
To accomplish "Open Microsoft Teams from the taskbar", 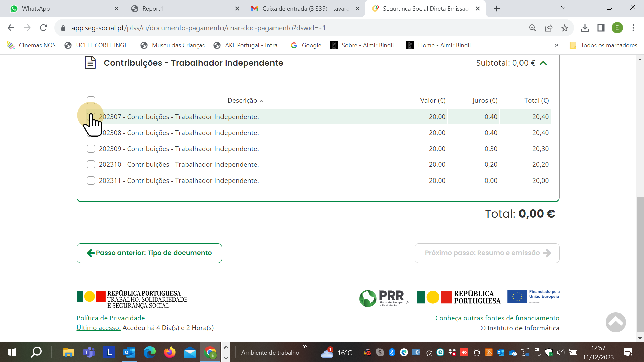I will [89, 352].
